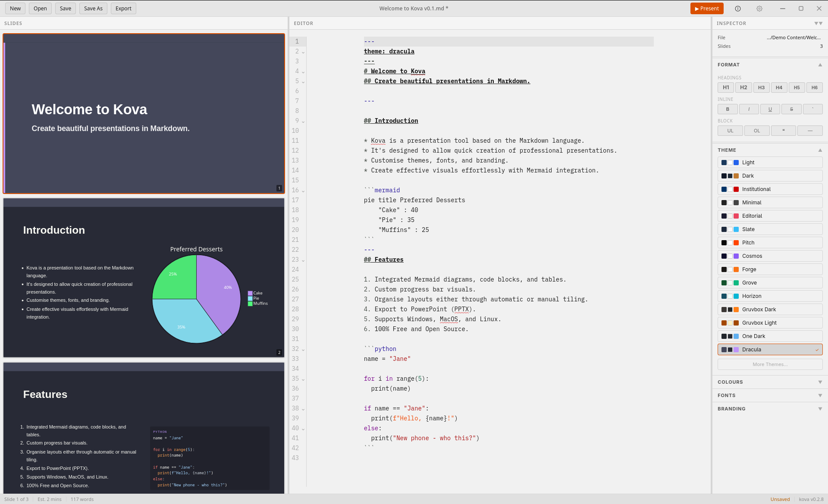828x504 pixels.
Task: Click the Forge theme orange swatch
Action: 736,269
